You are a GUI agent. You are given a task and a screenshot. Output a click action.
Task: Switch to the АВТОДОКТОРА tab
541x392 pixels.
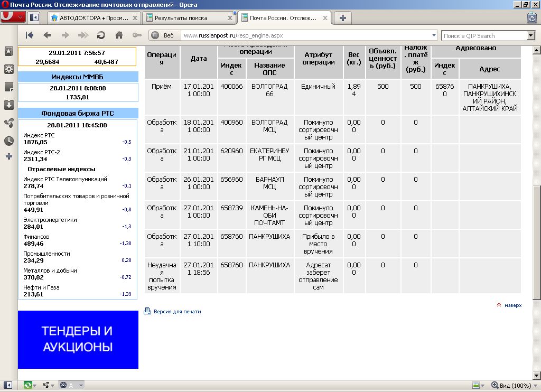point(94,18)
